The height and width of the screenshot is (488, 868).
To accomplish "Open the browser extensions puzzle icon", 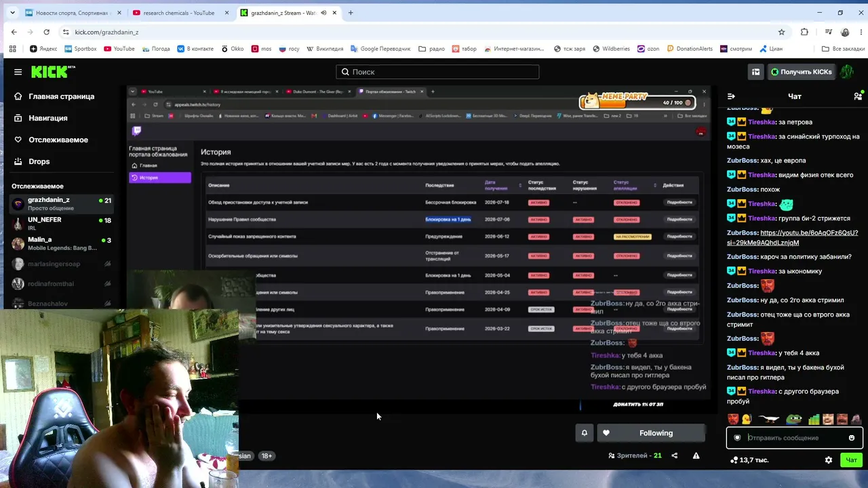I will coord(804,32).
